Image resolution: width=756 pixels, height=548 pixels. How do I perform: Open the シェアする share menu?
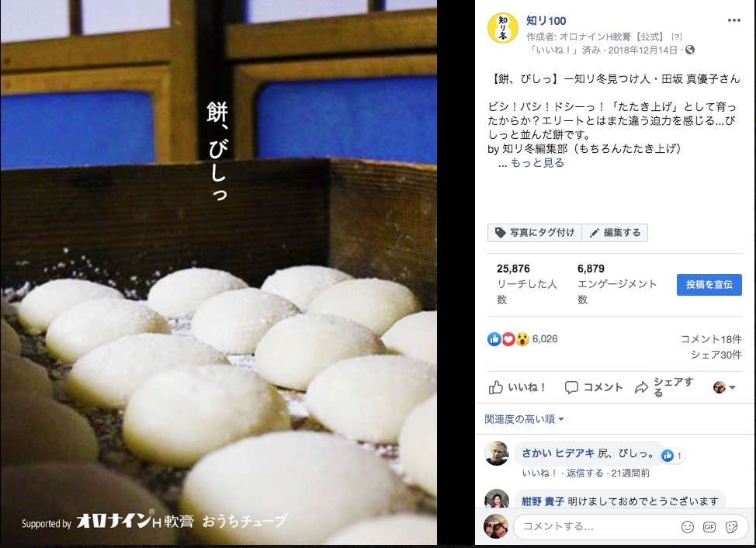coord(664,387)
